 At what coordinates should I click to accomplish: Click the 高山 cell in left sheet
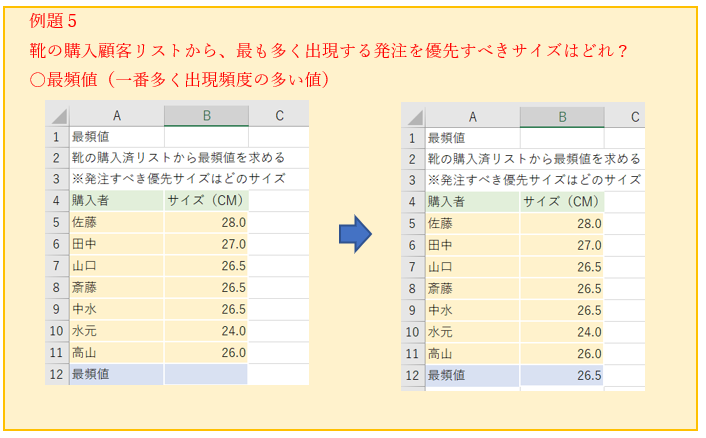pyautogui.click(x=116, y=352)
